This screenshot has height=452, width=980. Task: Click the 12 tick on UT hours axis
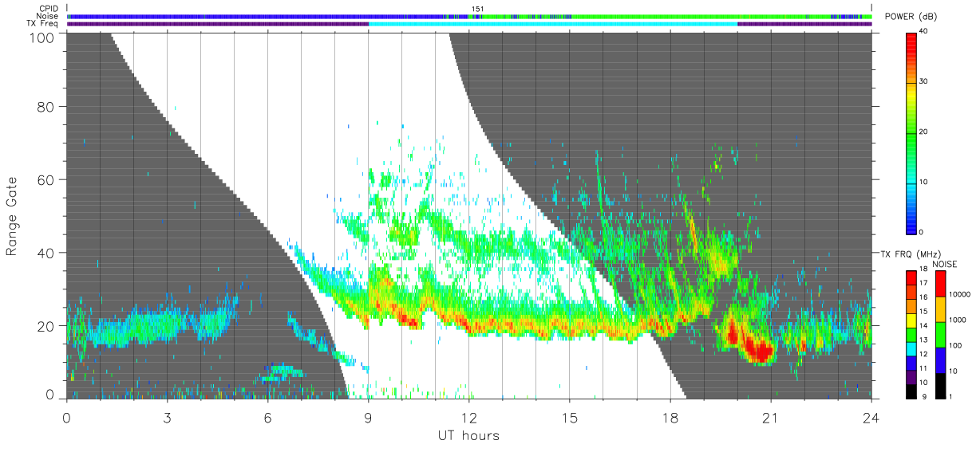(x=468, y=417)
